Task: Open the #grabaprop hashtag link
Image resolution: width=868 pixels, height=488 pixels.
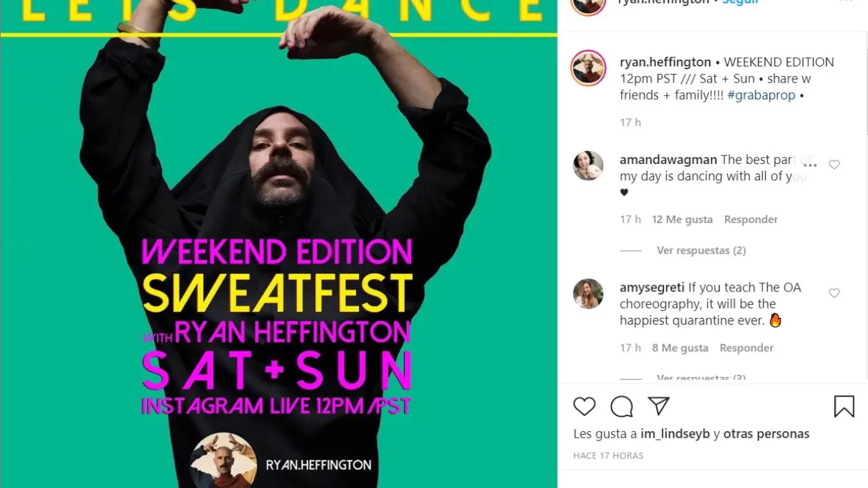Action: coord(762,95)
